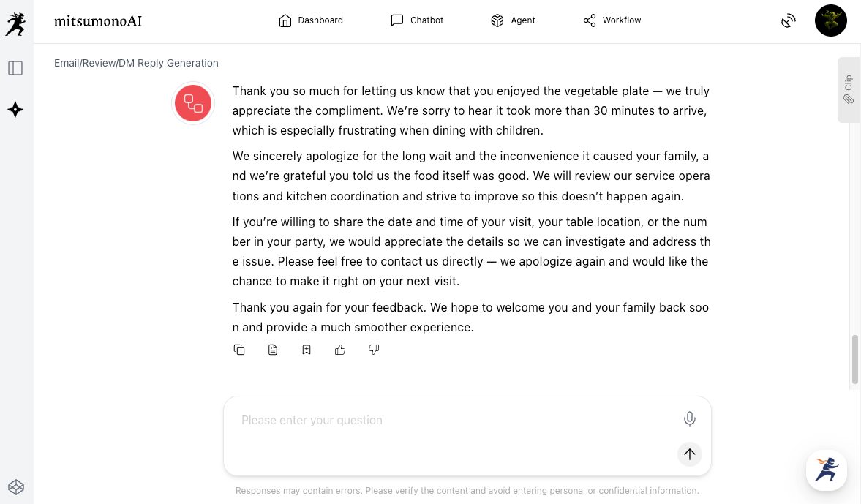861x504 pixels.
Task: Click the sparkle star icon in the sidebar
Action: tap(15, 110)
